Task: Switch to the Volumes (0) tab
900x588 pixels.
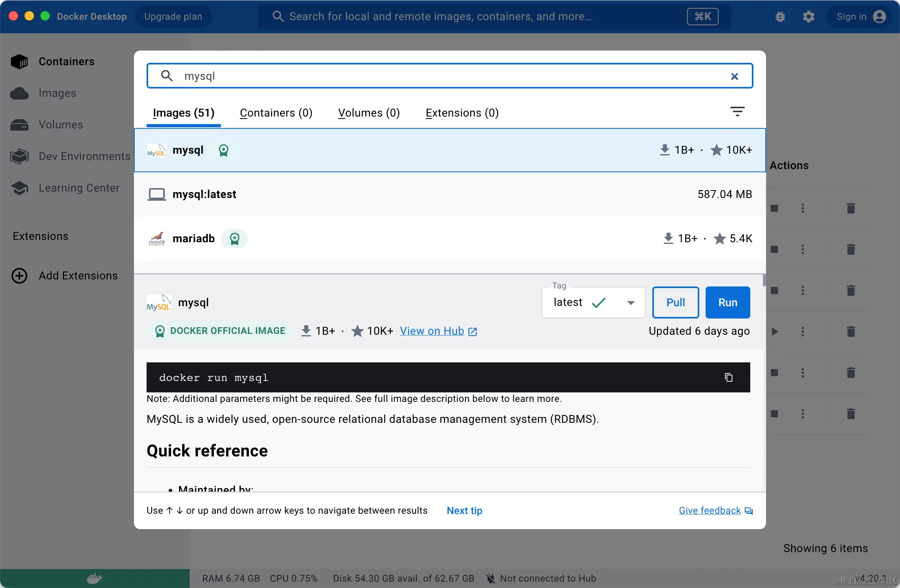Action: (x=369, y=113)
